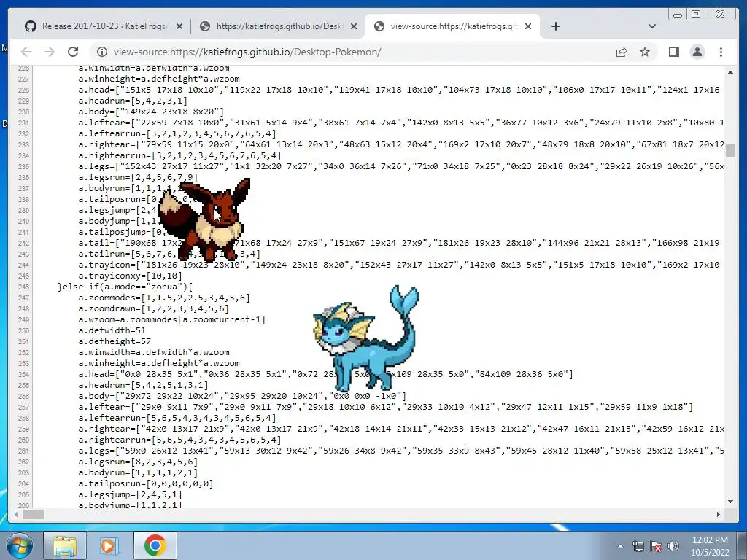Open Action Center flag icon
Screen dimensions: 747x560
point(656,546)
